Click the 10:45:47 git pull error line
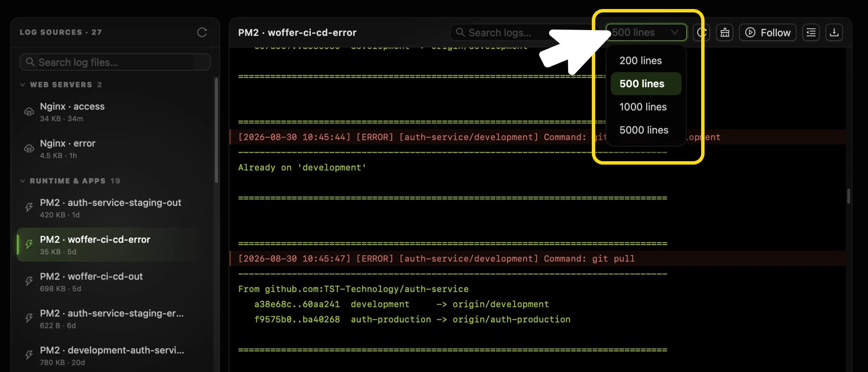This screenshot has width=868, height=372. click(x=538, y=259)
